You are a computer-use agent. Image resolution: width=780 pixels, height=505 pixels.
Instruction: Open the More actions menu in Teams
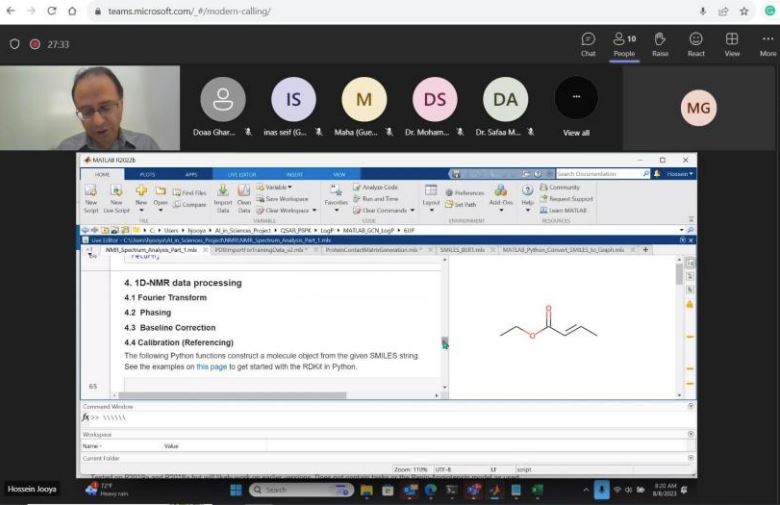click(x=767, y=43)
